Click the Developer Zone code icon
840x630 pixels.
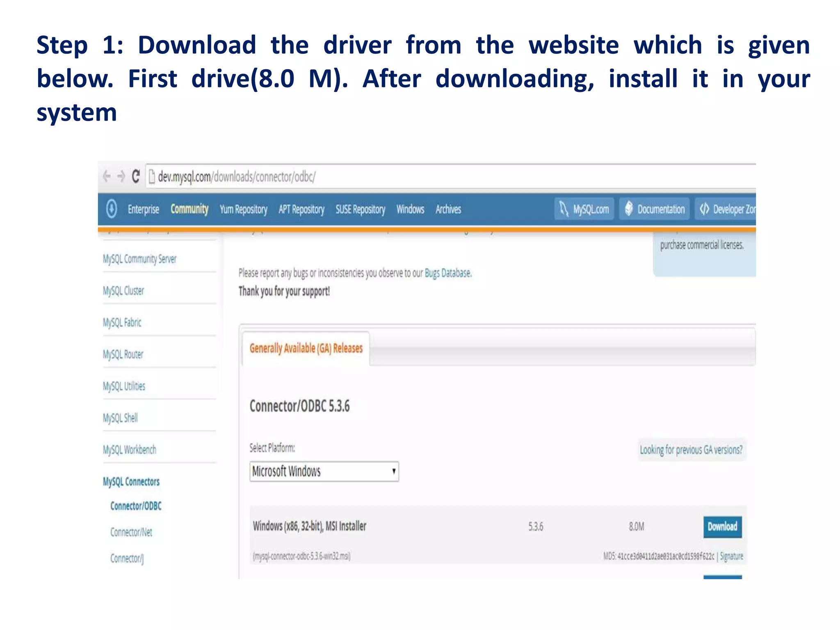[705, 209]
